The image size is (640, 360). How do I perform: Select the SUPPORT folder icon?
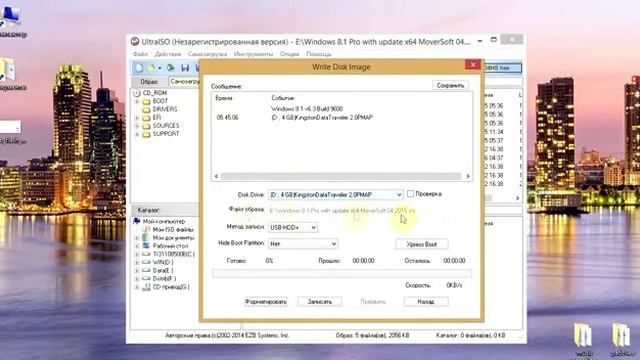coord(146,134)
